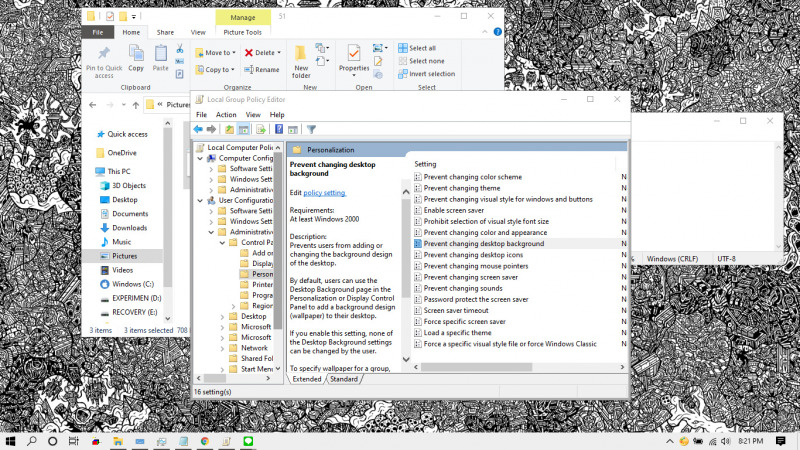Click the policy setting link
800x450 pixels.
click(x=324, y=193)
